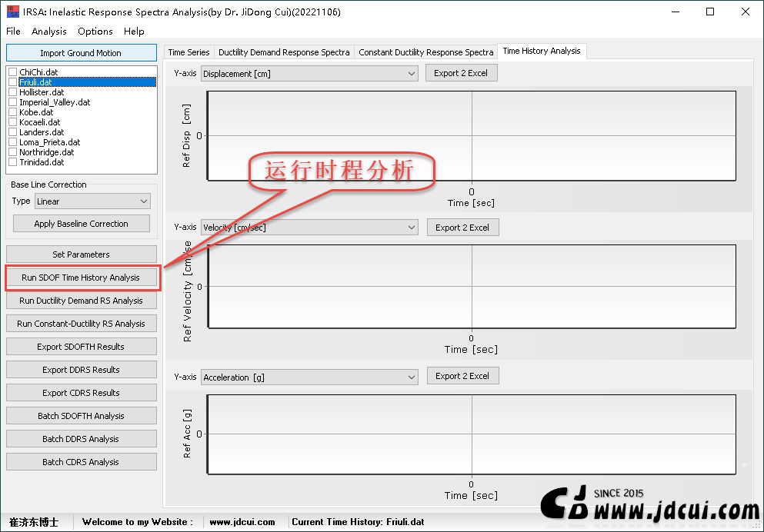Screen dimensions: 764x532
Task: Export acceleration plot to Excel
Action: pyautogui.click(x=463, y=376)
